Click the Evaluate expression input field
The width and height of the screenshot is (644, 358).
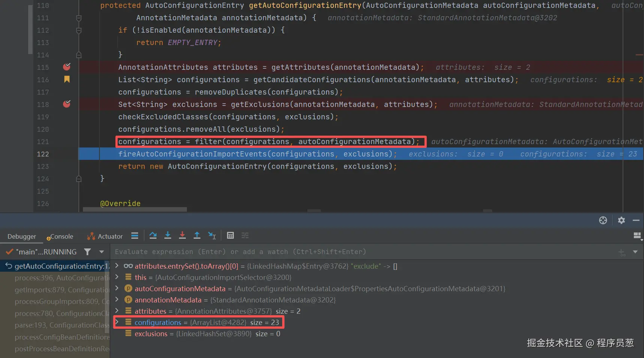pyautogui.click(x=364, y=252)
